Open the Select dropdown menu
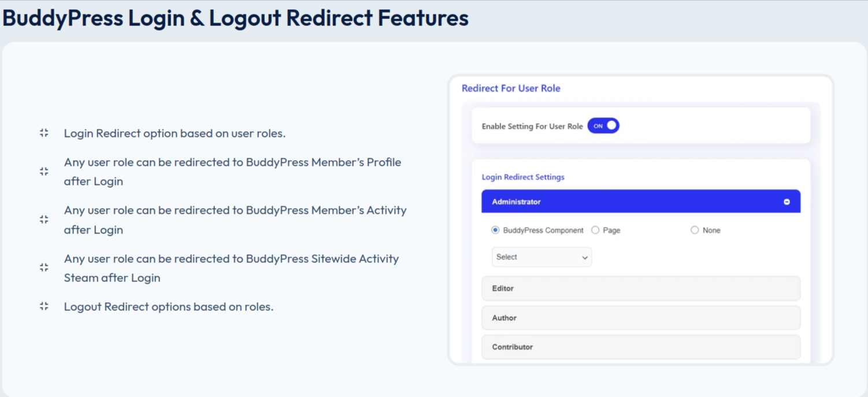This screenshot has height=397, width=868. coord(541,257)
